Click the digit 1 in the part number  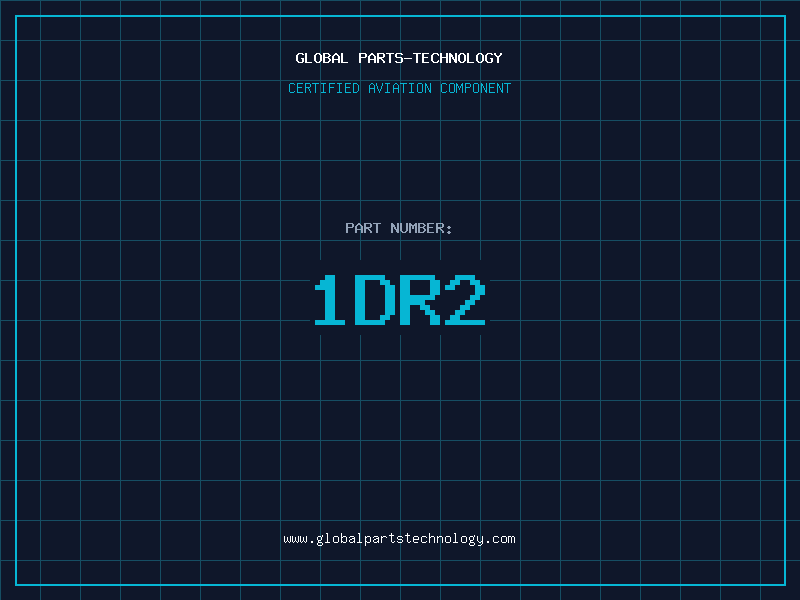pyautogui.click(x=331, y=301)
